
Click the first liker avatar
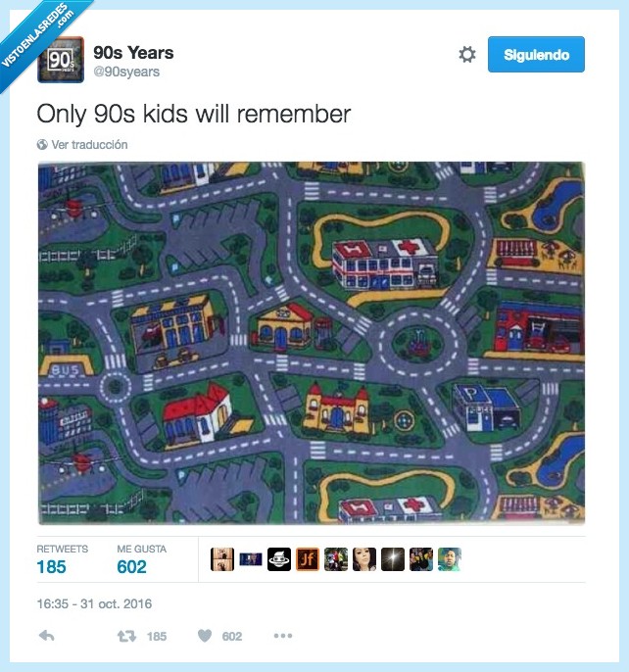point(222,559)
